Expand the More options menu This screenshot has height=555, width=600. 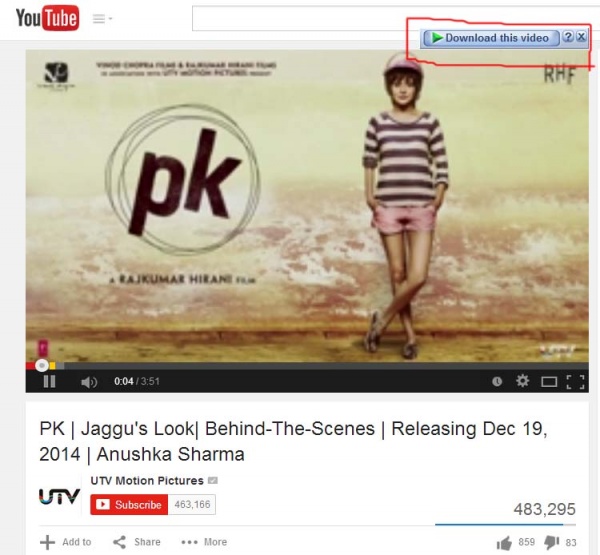click(204, 542)
